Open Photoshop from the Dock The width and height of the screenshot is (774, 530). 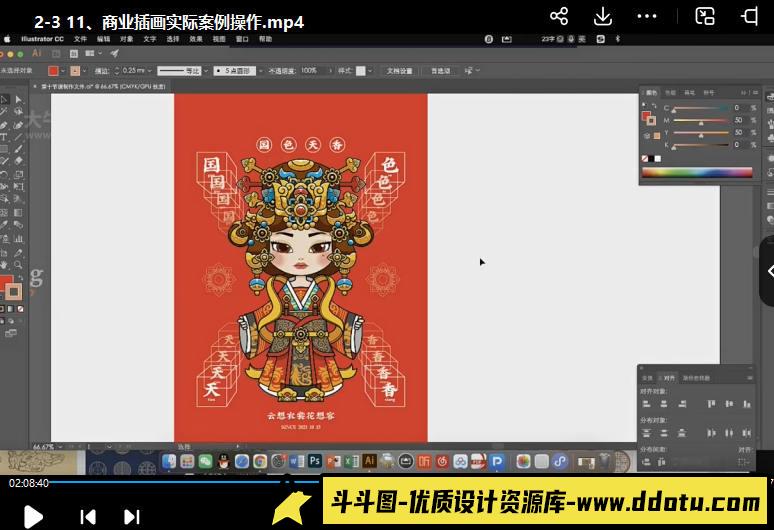[314, 461]
